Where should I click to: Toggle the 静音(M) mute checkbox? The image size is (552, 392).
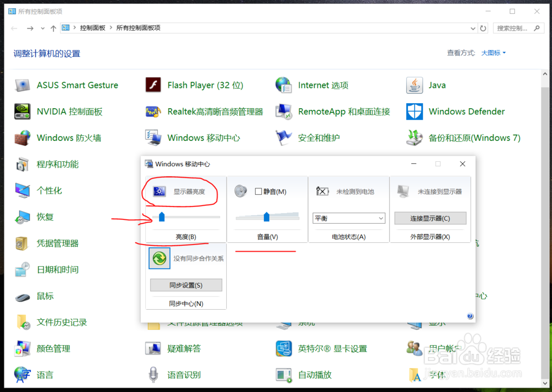point(258,192)
